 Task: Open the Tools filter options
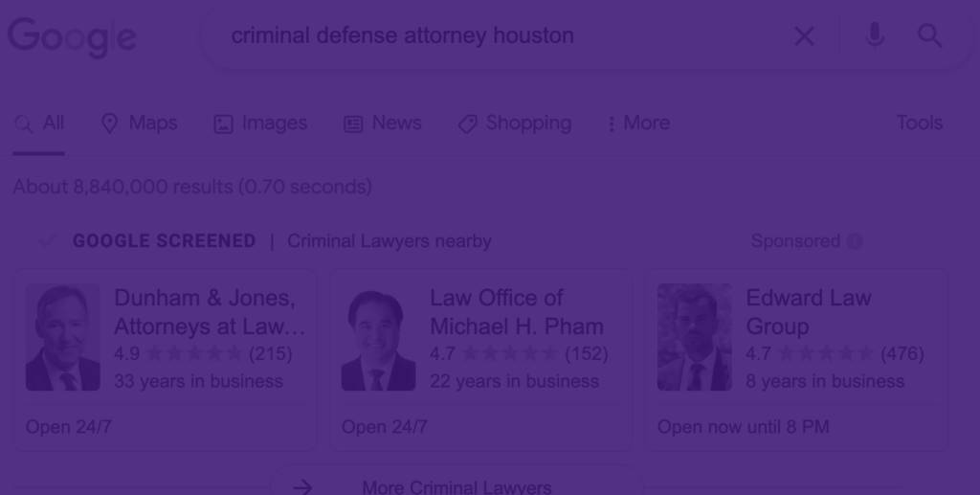click(x=919, y=124)
